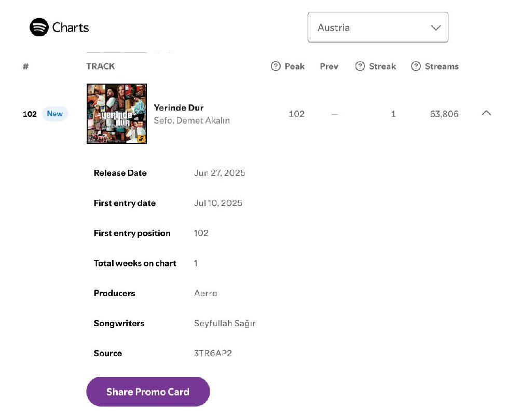Click the dropdown chevron beside Austria
Image resolution: width=519 pixels, height=420 pixels.
pos(436,28)
